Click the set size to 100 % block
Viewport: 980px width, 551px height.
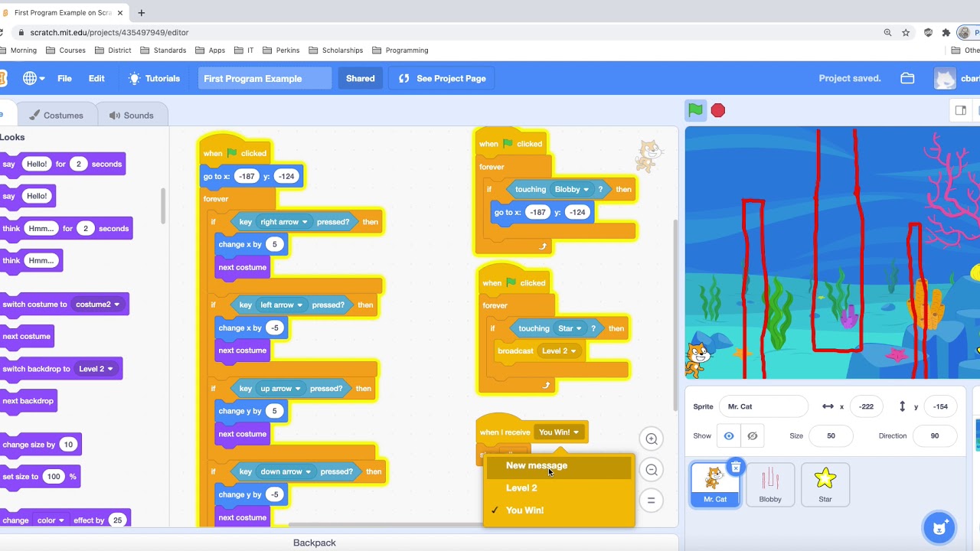pos(40,476)
